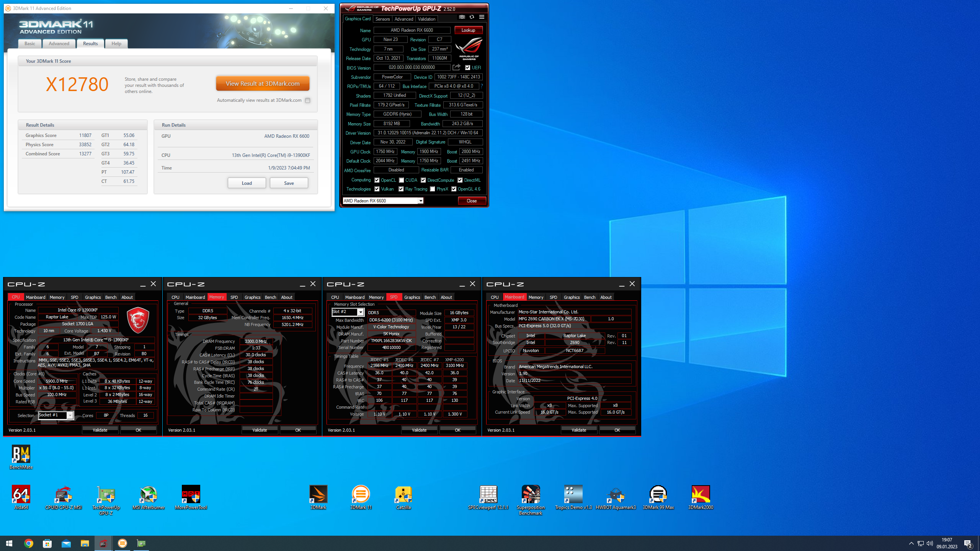
Task: Click the Core Speed value 5900.0 MHz
Action: click(57, 381)
